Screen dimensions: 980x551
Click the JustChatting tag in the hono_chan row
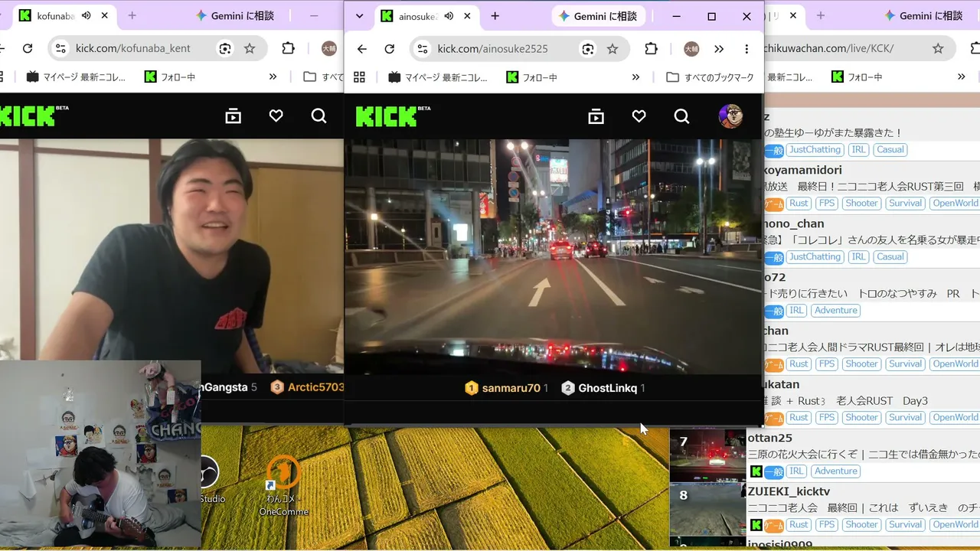click(x=815, y=257)
